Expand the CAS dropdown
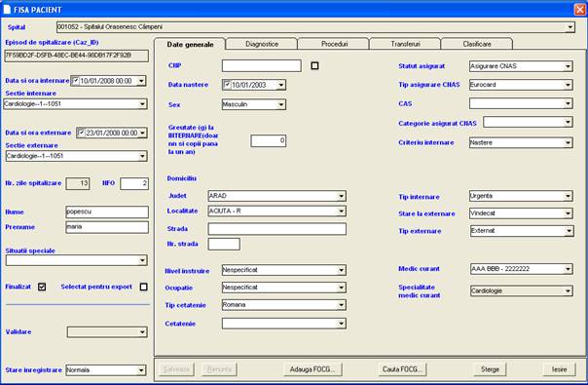This screenshot has width=588, height=385. tap(568, 103)
